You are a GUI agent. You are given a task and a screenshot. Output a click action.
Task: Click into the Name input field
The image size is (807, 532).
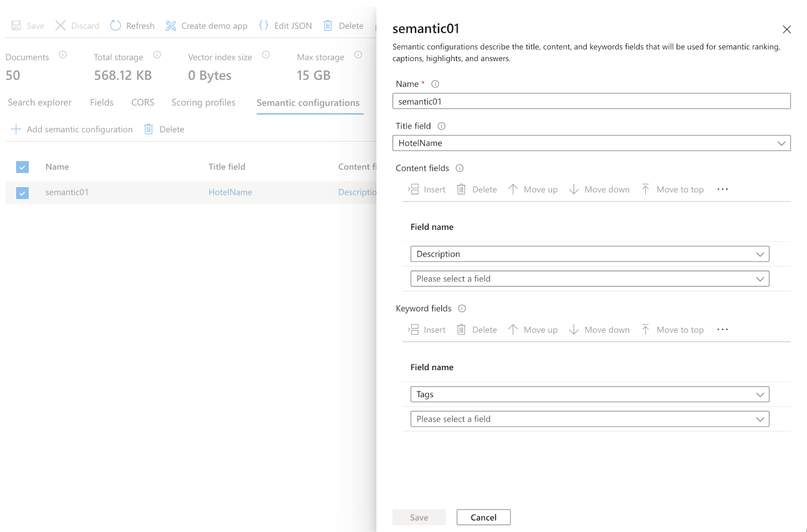click(x=591, y=101)
